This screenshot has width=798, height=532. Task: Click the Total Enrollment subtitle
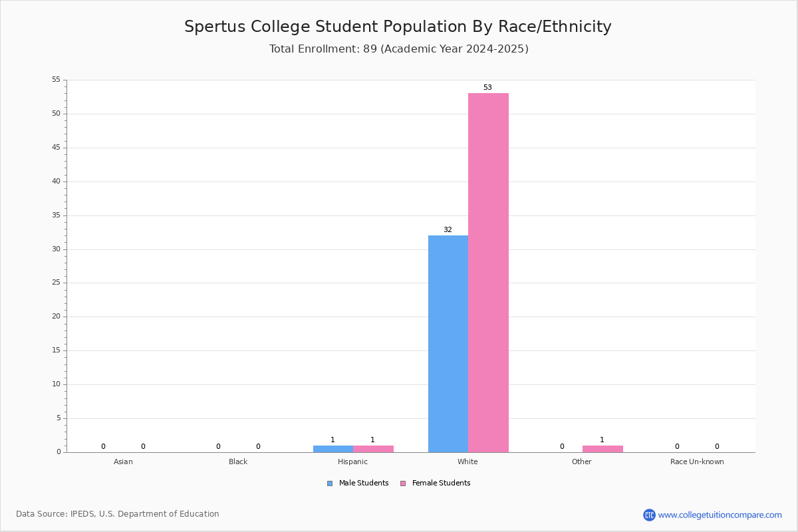point(399,49)
